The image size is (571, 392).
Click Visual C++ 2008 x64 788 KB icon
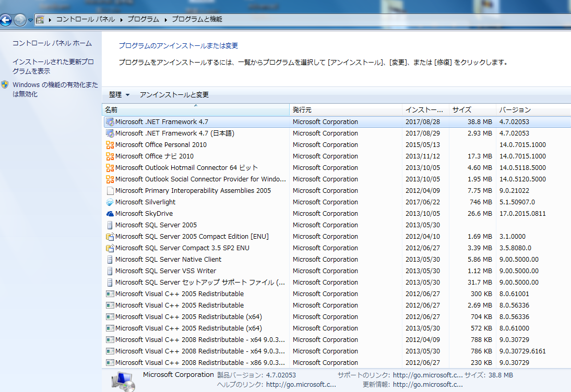click(x=110, y=340)
